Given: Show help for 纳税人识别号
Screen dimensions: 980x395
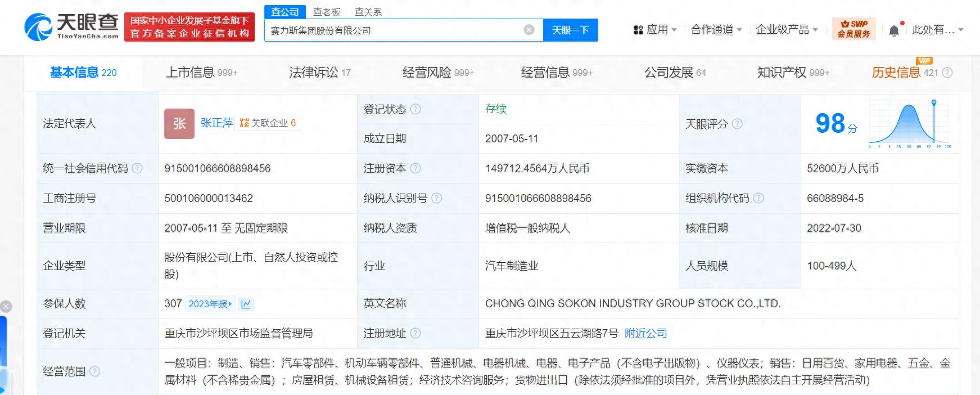Looking at the screenshot, I should 436,198.
